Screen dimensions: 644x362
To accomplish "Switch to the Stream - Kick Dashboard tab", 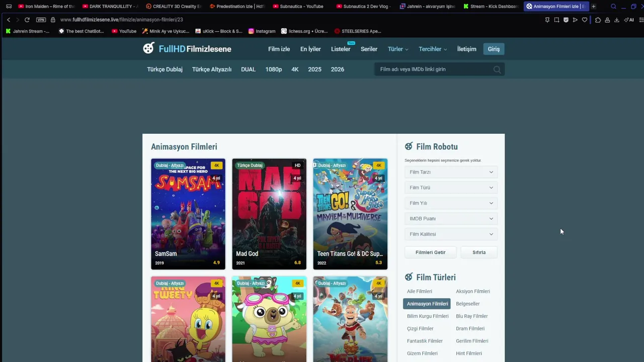I will click(x=491, y=7).
